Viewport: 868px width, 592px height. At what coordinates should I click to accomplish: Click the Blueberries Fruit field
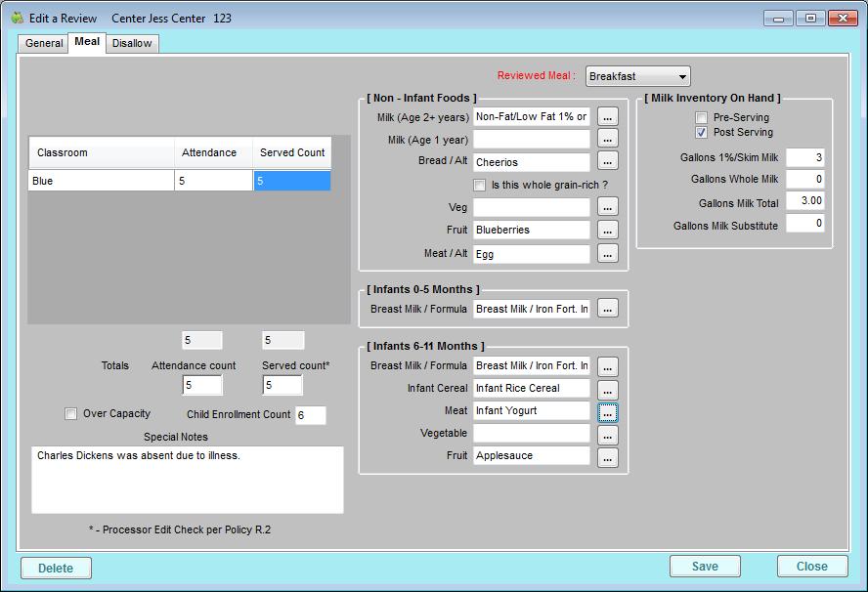(x=532, y=230)
